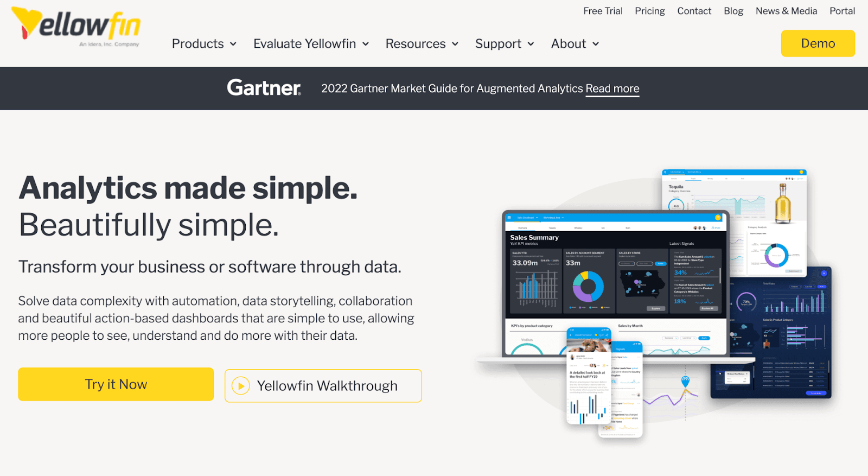Click the Try it Now button

click(x=116, y=384)
